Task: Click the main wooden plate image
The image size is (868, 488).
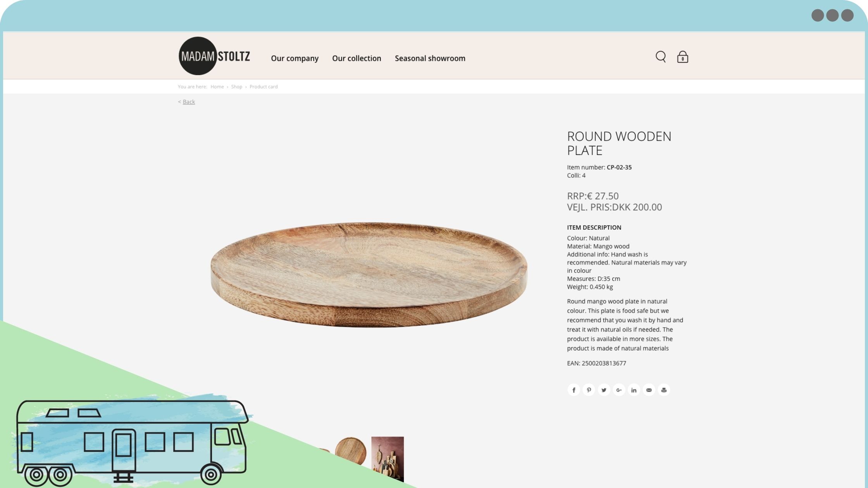Action: 369,275
